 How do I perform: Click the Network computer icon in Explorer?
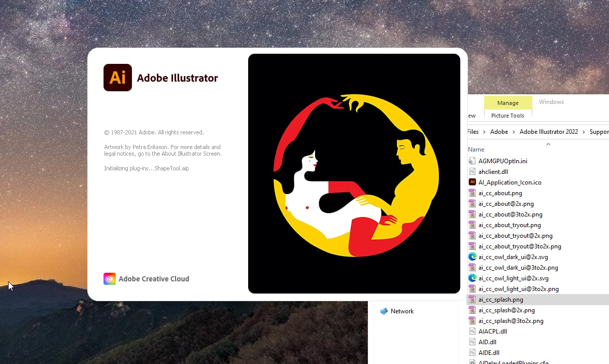tap(384, 311)
